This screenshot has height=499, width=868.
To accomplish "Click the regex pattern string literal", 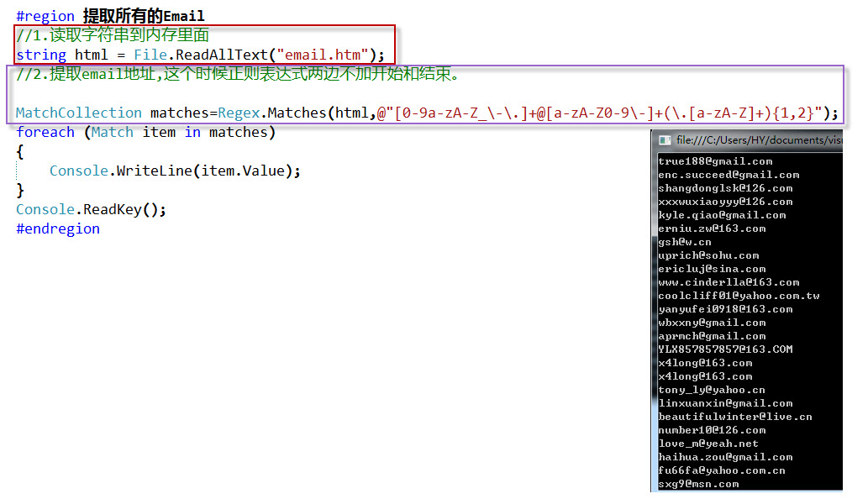I will 599,113.
